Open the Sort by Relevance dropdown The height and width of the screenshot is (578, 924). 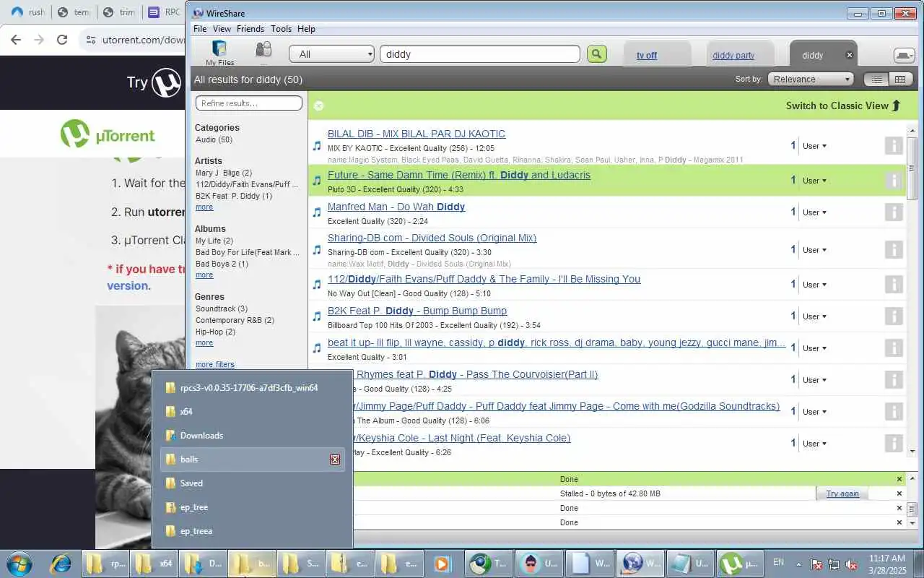click(x=810, y=79)
